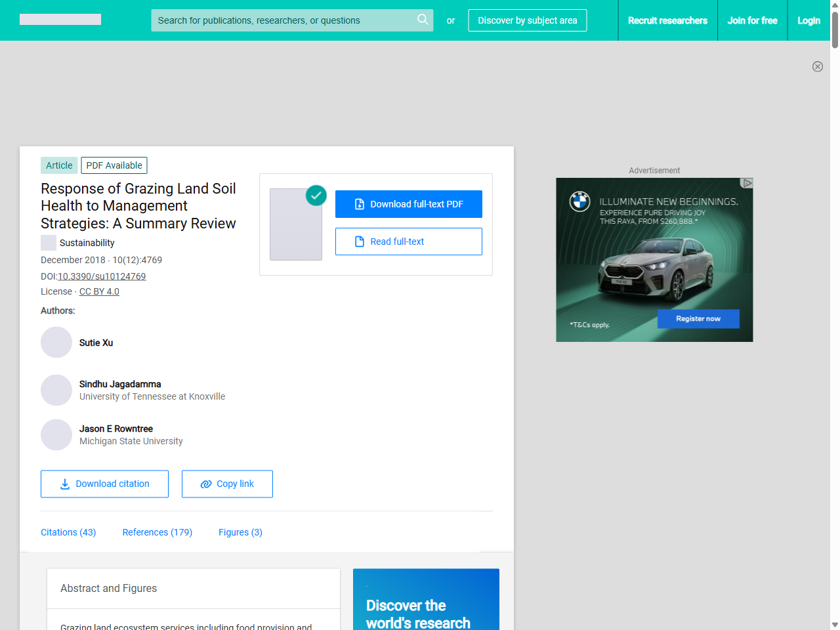Viewport: 840px width, 630px height.
Task: Copy link to the article
Action: pyautogui.click(x=227, y=484)
